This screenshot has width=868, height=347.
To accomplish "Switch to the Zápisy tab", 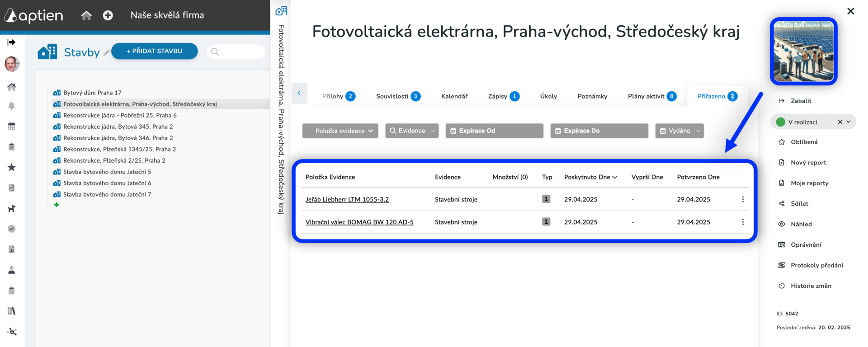I will coord(504,96).
